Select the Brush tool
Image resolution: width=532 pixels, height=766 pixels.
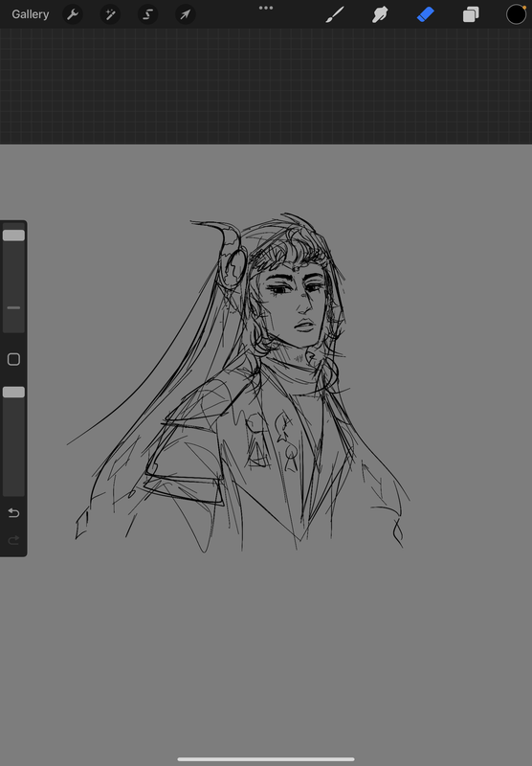335,14
